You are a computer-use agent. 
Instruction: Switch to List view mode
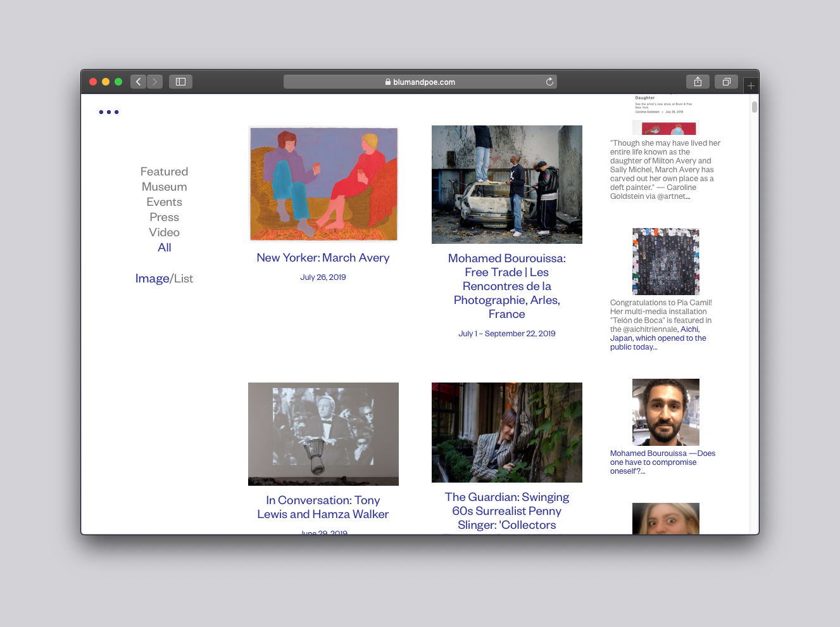point(184,279)
